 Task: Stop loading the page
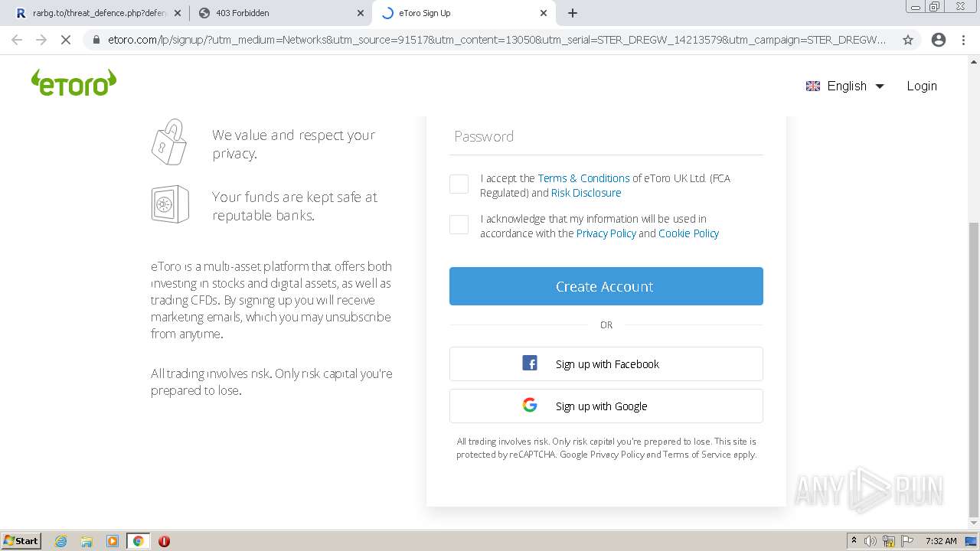(x=66, y=40)
